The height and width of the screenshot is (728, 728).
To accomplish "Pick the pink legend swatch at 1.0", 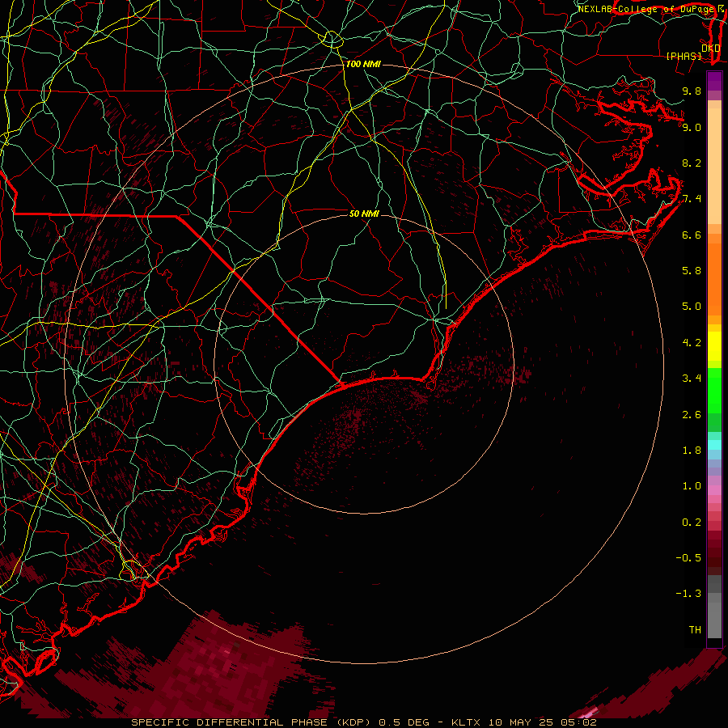I will pyautogui.click(x=714, y=490).
